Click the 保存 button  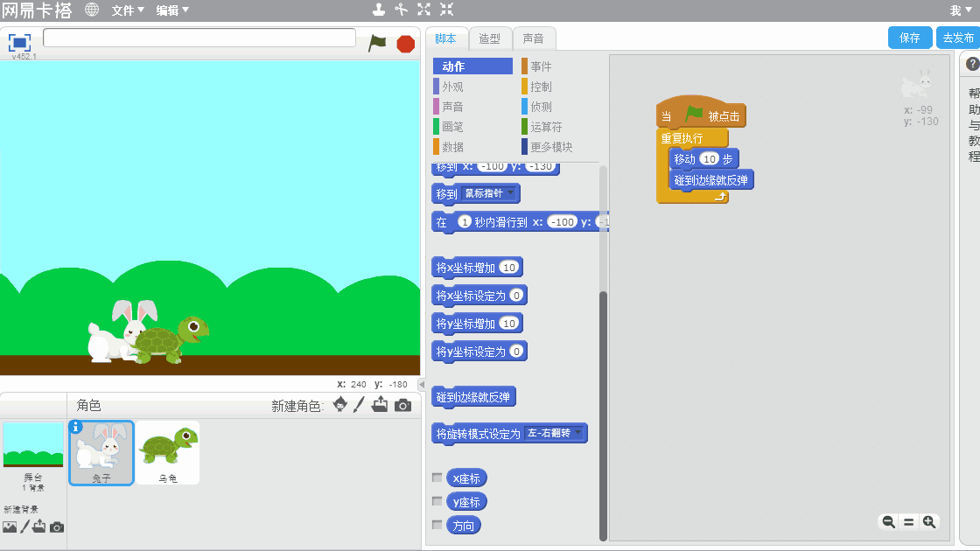[x=910, y=38]
